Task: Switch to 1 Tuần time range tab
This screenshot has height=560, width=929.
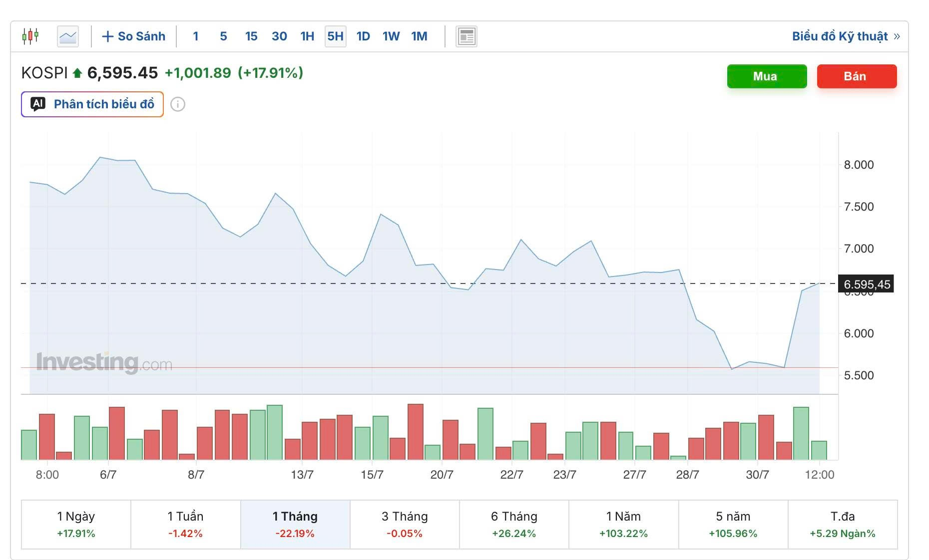Action: tap(186, 524)
